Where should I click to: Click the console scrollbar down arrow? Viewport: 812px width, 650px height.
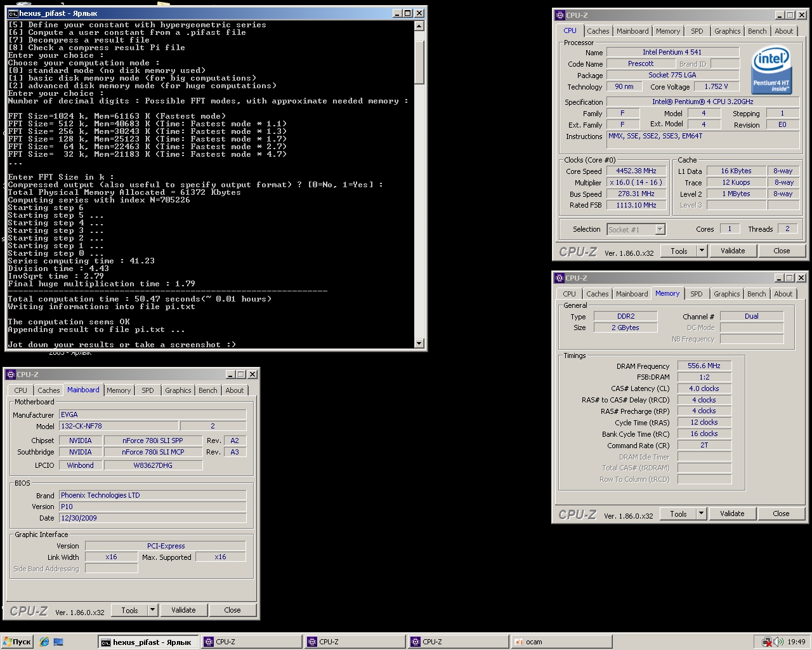click(x=419, y=343)
